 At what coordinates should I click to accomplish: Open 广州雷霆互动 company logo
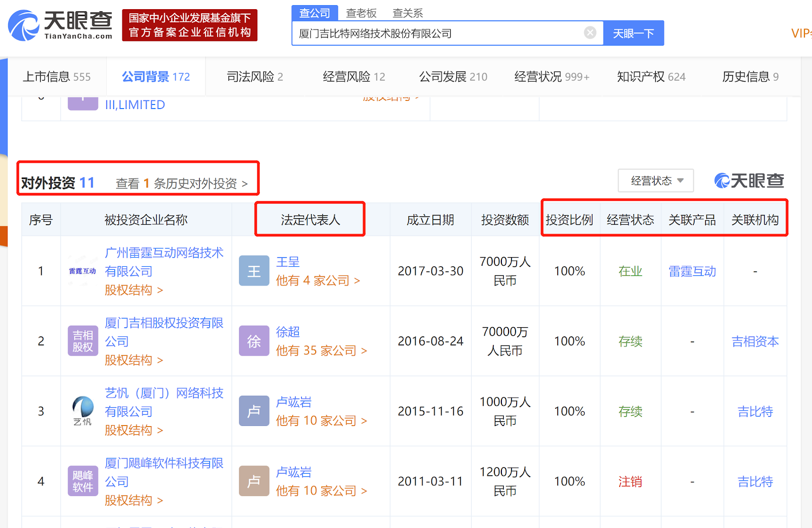pos(82,271)
